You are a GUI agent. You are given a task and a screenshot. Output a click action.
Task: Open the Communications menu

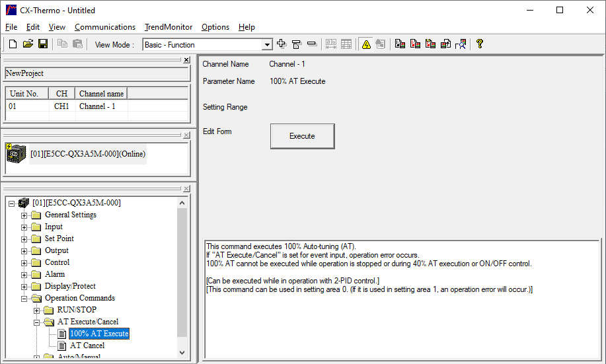(104, 27)
